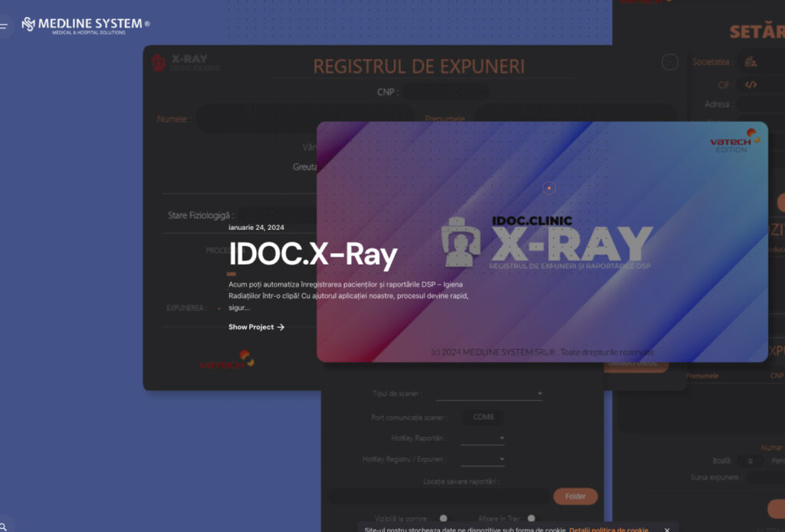785x532 pixels.
Task: Toggle the Afișare în Tray switch
Action: tap(531, 519)
